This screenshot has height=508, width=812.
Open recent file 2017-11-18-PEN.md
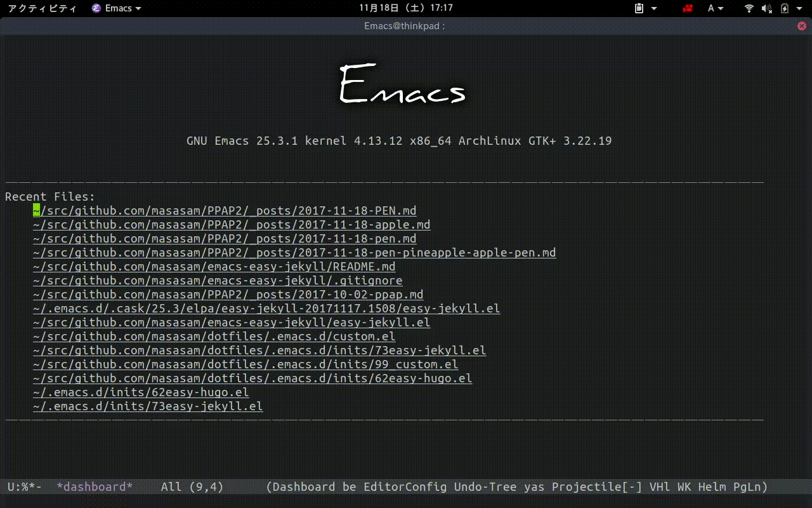point(225,211)
